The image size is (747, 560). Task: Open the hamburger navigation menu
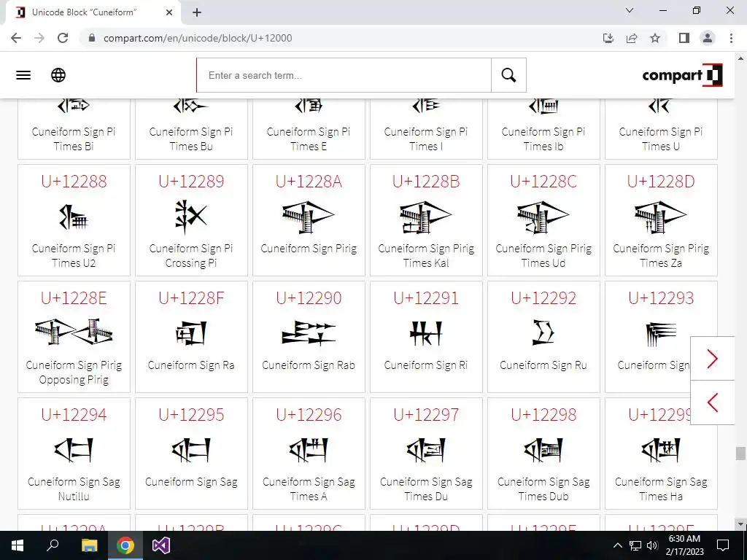pos(23,75)
